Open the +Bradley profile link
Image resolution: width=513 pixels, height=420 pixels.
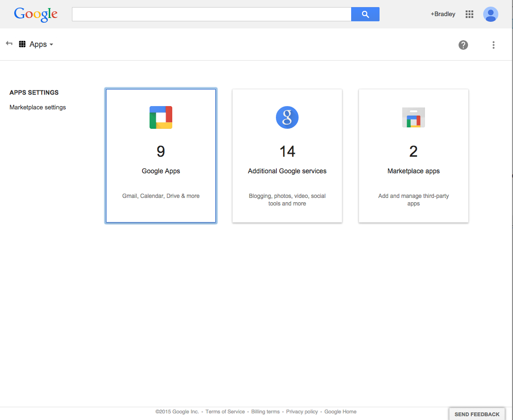[442, 14]
